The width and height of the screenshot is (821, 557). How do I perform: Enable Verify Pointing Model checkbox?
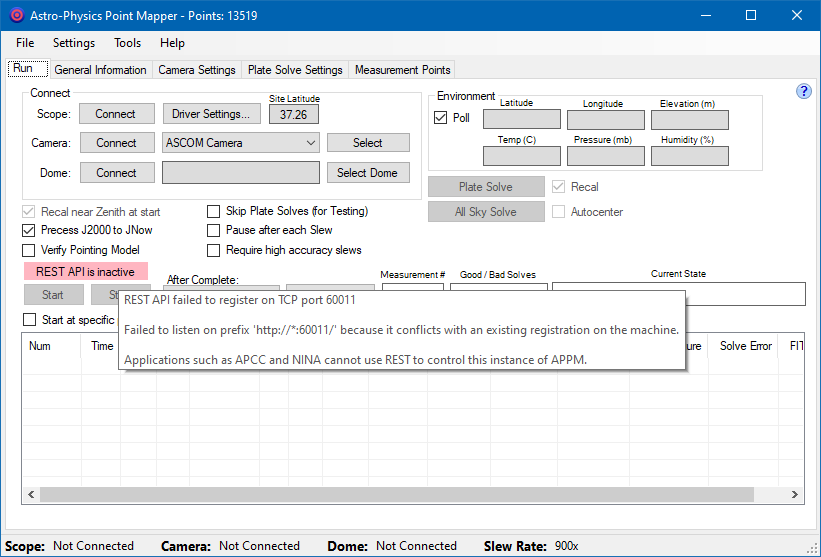point(28,250)
